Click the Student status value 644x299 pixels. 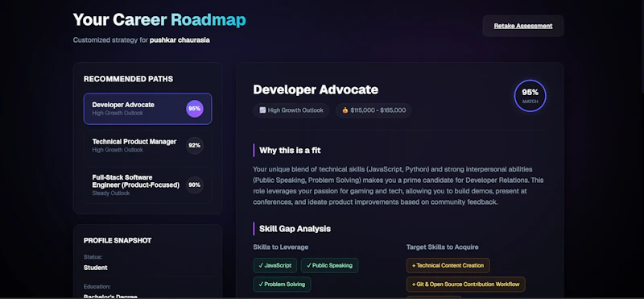coord(96,268)
